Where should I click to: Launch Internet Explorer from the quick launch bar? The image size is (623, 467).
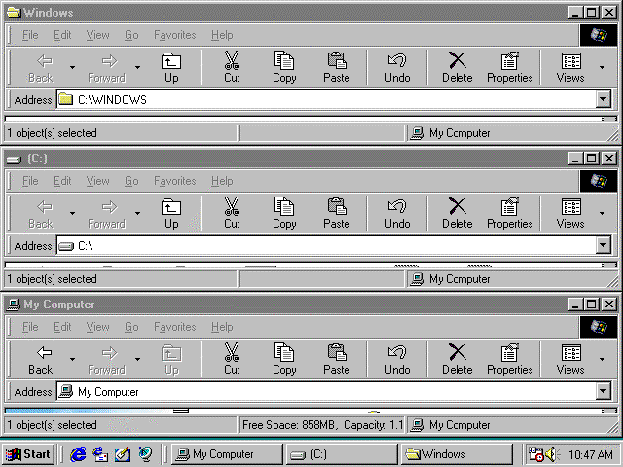77,454
